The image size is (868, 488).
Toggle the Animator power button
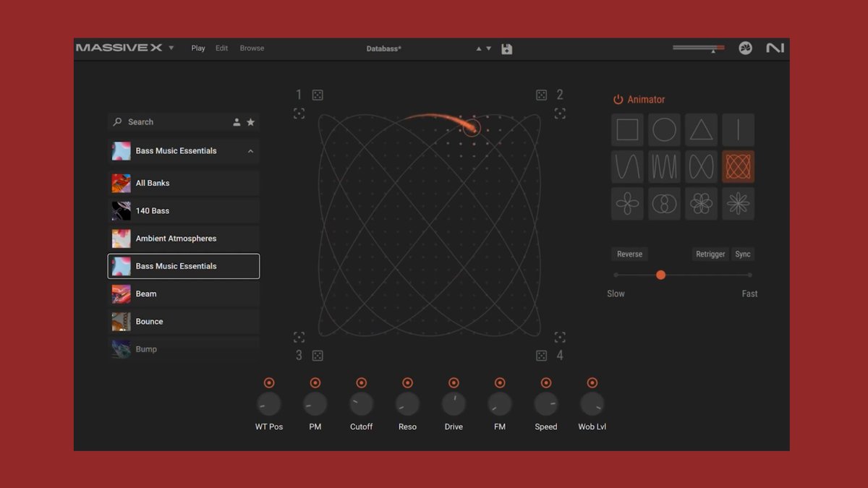tap(618, 100)
